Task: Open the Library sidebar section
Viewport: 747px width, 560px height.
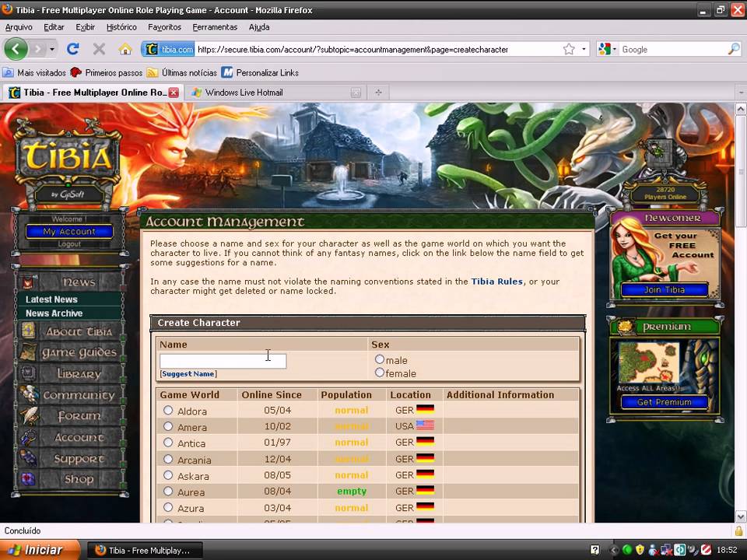Action: [x=72, y=374]
